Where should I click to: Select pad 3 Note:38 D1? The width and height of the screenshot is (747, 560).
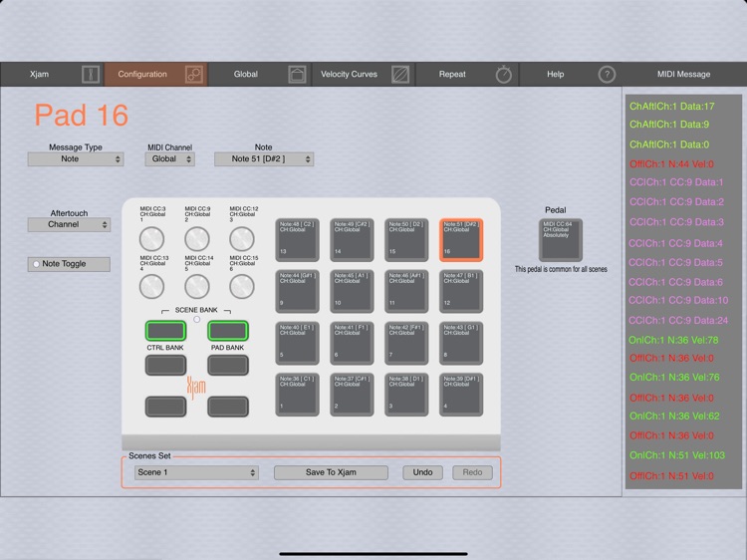[x=406, y=395]
